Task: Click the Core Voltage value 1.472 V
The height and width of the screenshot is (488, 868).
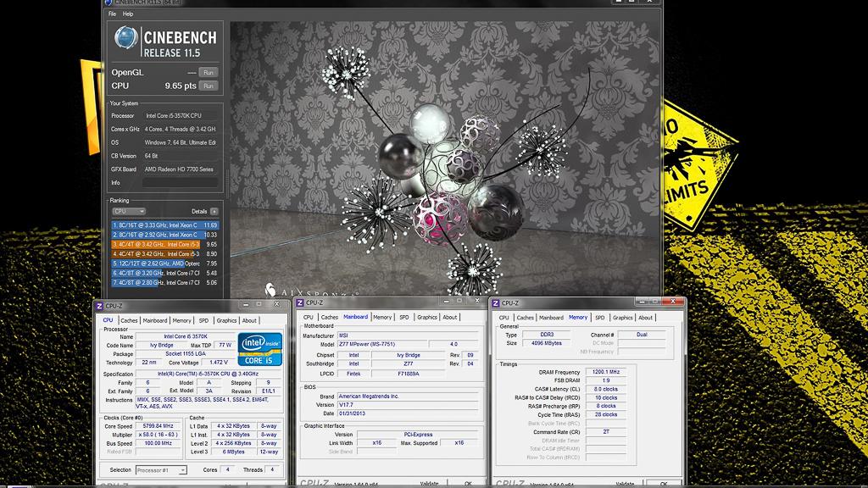Action: pos(219,363)
